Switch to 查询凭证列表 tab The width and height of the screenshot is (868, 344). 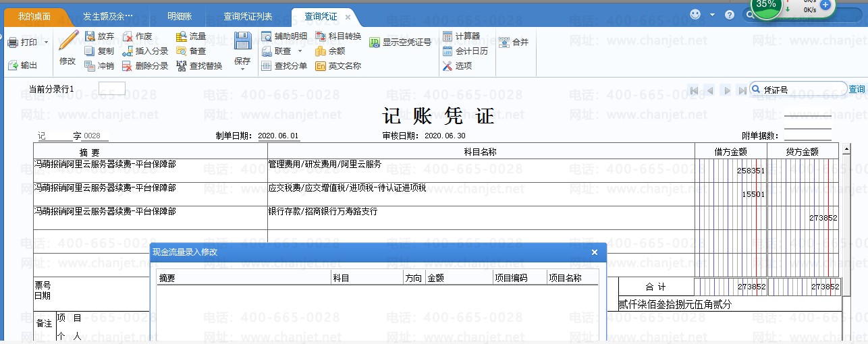[248, 16]
